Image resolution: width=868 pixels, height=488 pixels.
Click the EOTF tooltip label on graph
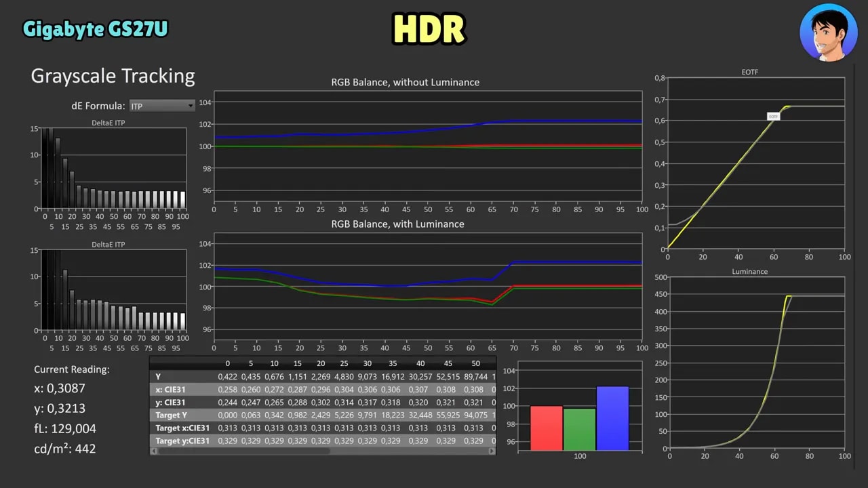point(773,117)
